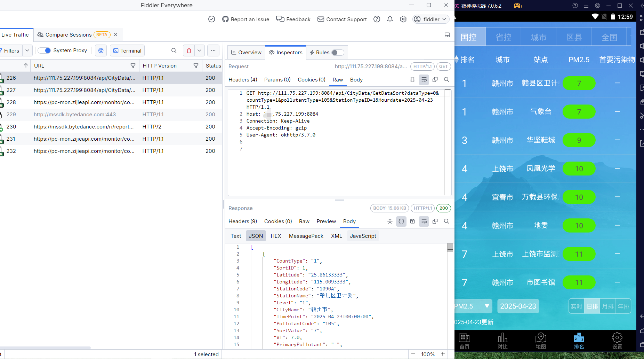Screen dimensions: 644x359
Task: Open request Headers (4) tab
Action: point(243,80)
